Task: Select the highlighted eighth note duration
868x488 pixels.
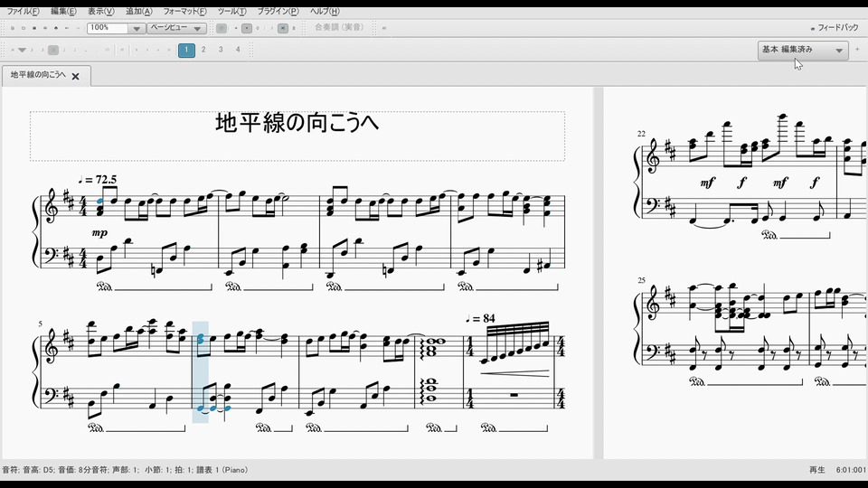Action: (53, 50)
